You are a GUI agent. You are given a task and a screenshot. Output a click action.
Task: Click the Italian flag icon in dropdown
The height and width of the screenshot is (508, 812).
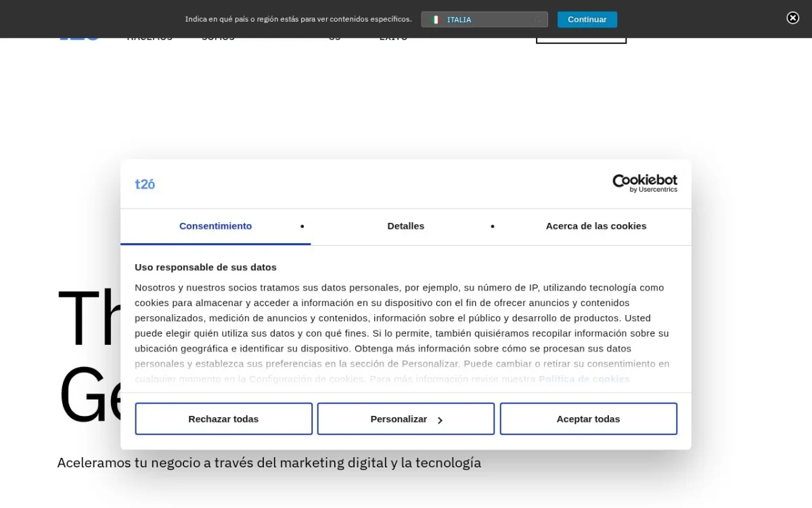436,20
